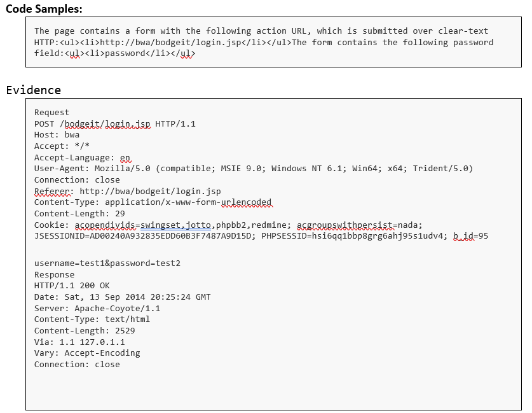532x413 pixels.
Task: Click the Date: Sat, 13 Sep 2014 line
Action: 122,297
